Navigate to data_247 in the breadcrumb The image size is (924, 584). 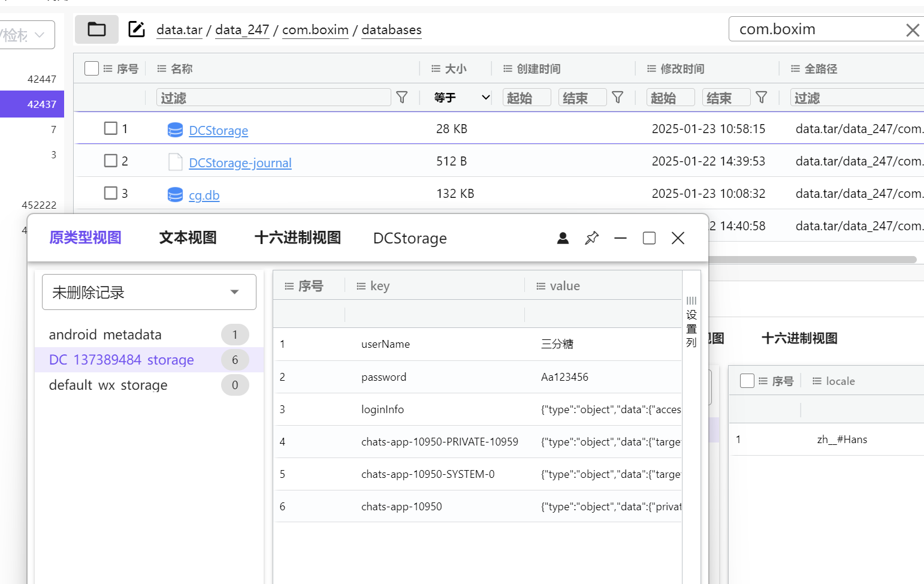pos(242,29)
